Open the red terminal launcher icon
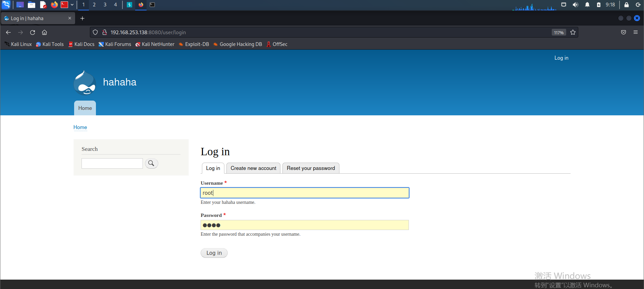 [64, 5]
